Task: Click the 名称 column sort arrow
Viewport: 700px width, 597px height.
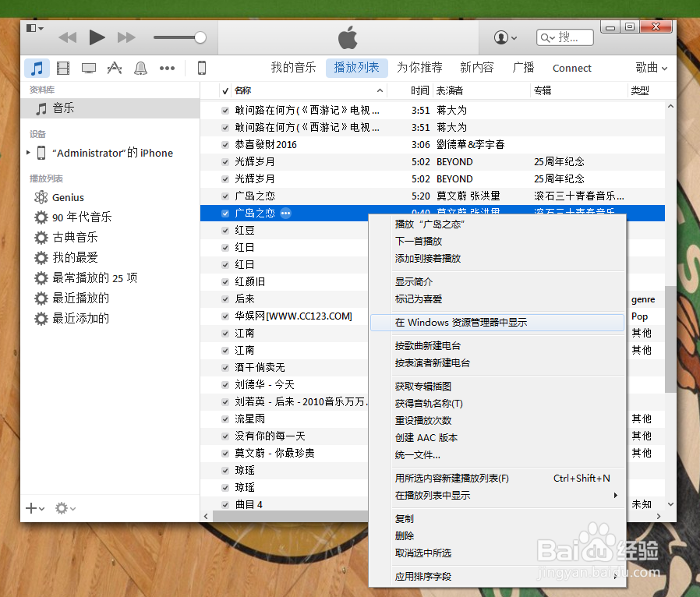Action: (380, 90)
